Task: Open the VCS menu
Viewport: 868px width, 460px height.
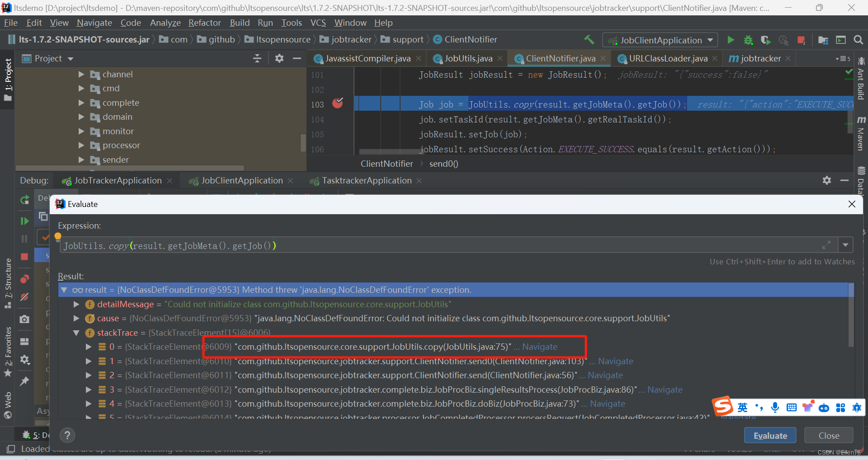Action: click(x=318, y=23)
